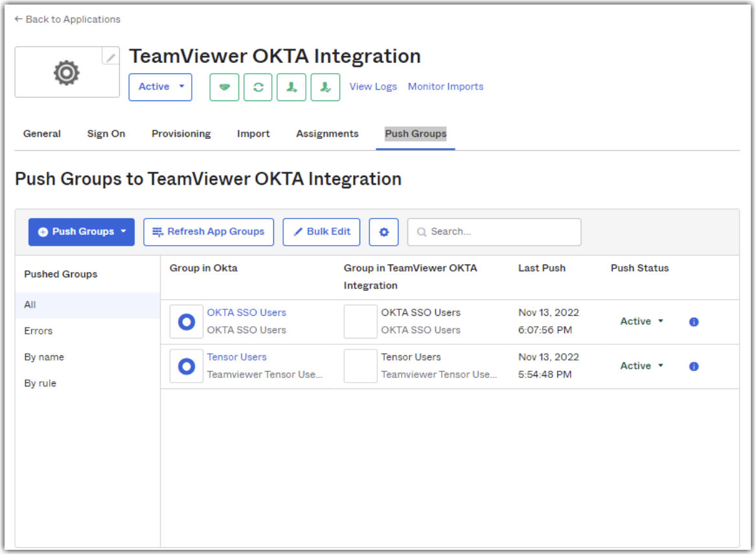
Task: Open the Tensor Users group link
Action: point(236,357)
